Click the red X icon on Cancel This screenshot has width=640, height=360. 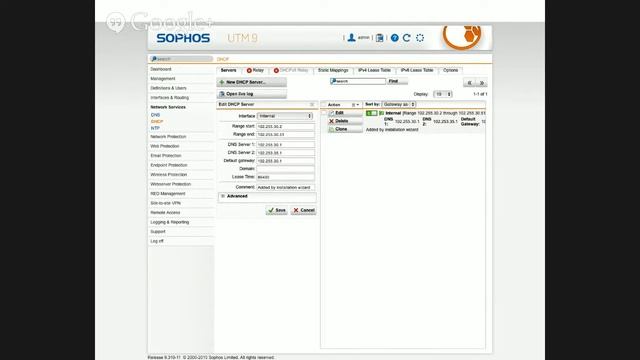(x=296, y=210)
